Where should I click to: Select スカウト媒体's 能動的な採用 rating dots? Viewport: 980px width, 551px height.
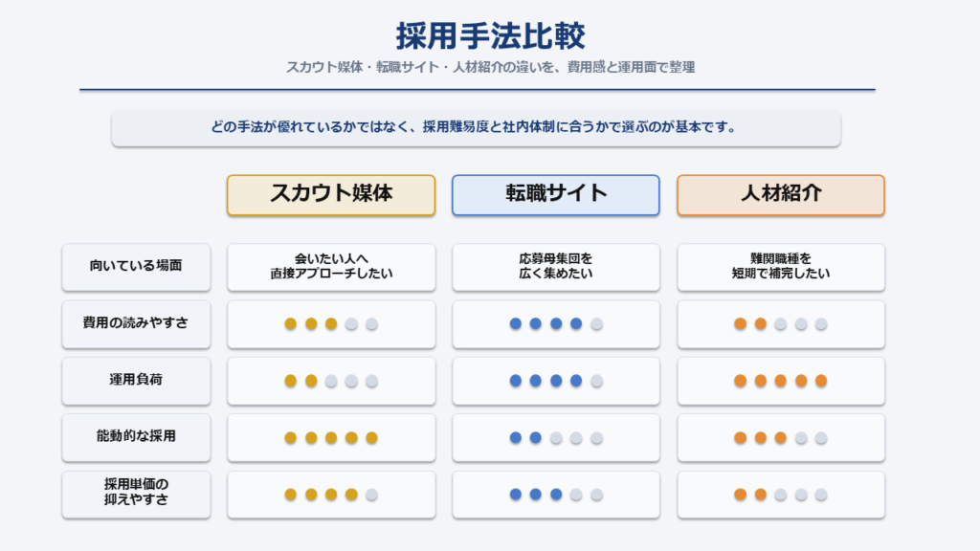[330, 437]
